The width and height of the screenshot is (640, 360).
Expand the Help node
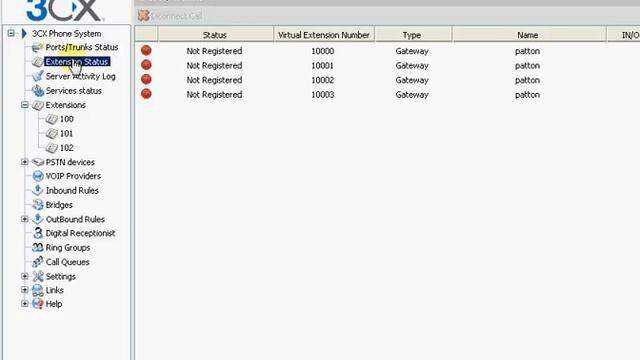pyautogui.click(x=24, y=304)
